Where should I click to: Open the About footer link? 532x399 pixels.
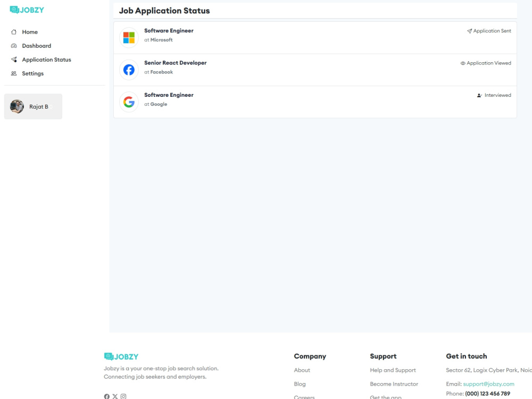(x=302, y=370)
